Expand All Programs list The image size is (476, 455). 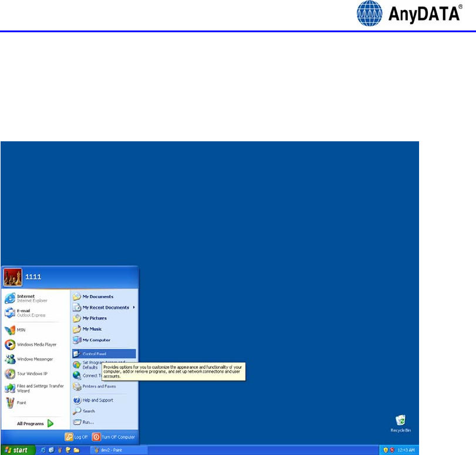click(35, 423)
